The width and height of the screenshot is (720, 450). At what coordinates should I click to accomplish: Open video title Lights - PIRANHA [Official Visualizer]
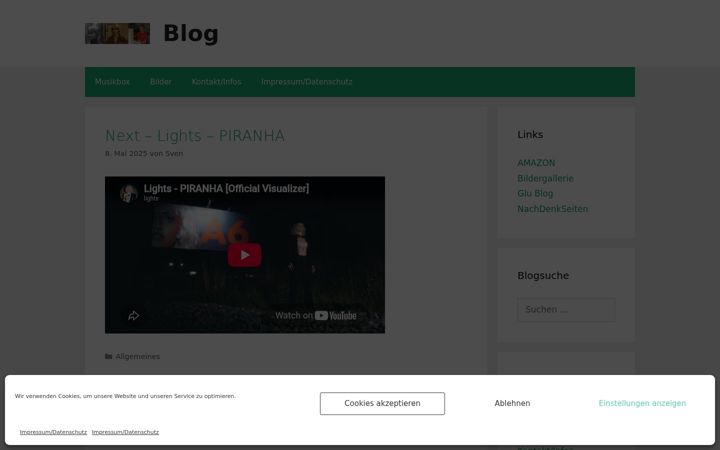(x=226, y=188)
